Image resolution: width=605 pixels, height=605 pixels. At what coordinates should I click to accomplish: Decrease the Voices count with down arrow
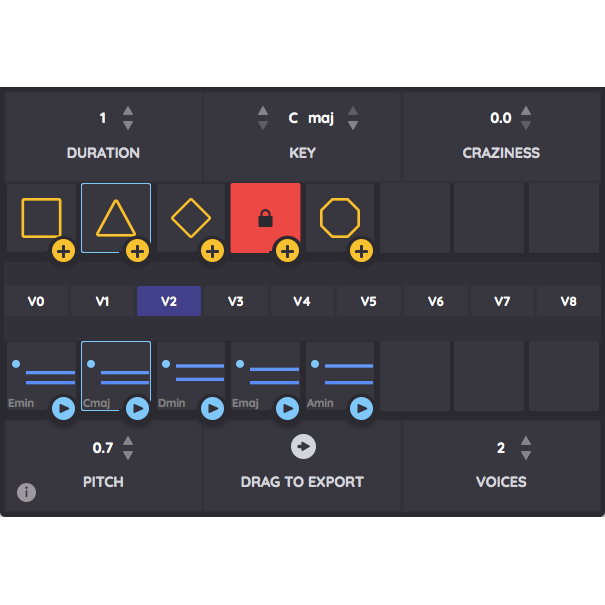coord(526,455)
